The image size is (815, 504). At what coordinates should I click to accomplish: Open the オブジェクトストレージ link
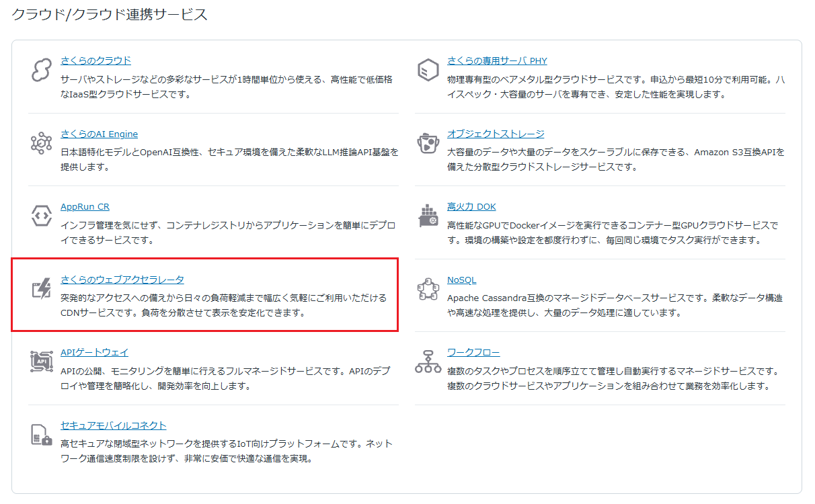pos(496,134)
